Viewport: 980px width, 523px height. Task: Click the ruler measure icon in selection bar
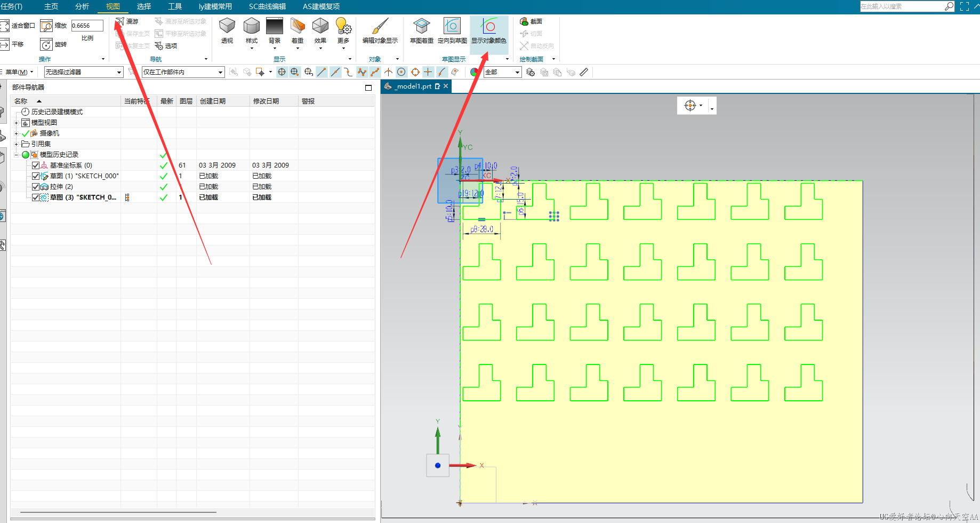(584, 72)
